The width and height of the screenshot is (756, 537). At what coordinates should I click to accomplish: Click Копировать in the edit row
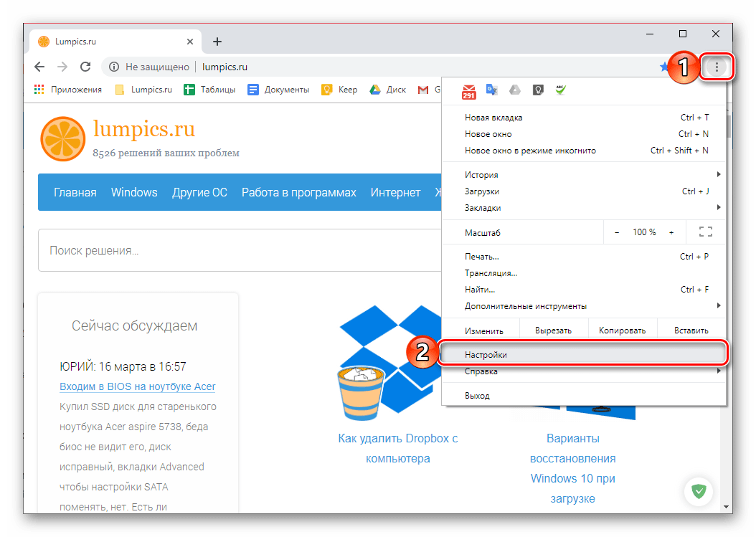point(623,331)
